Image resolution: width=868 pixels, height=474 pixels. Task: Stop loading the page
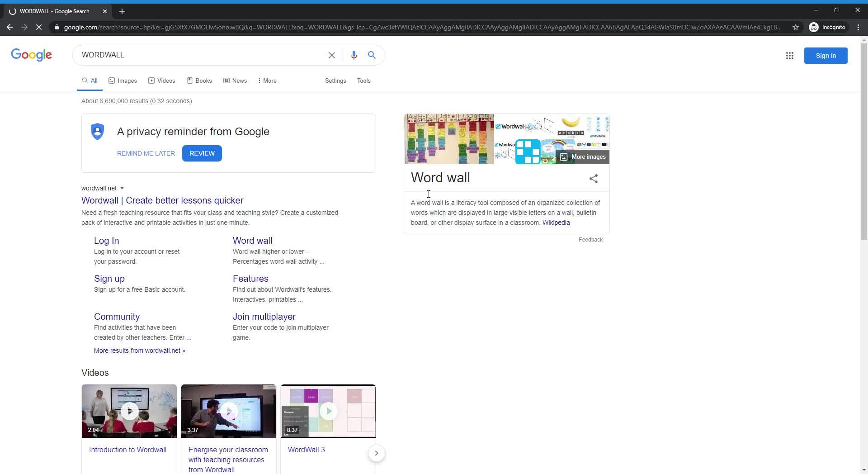(x=39, y=27)
